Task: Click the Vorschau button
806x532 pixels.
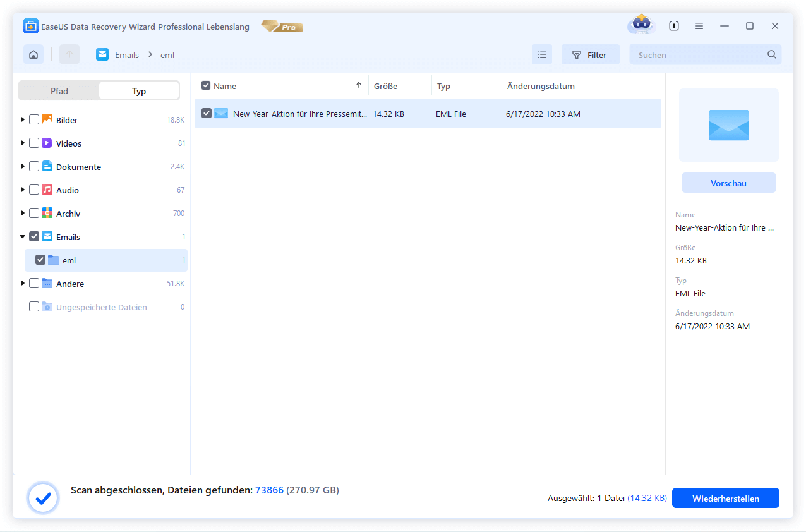Action: point(728,183)
